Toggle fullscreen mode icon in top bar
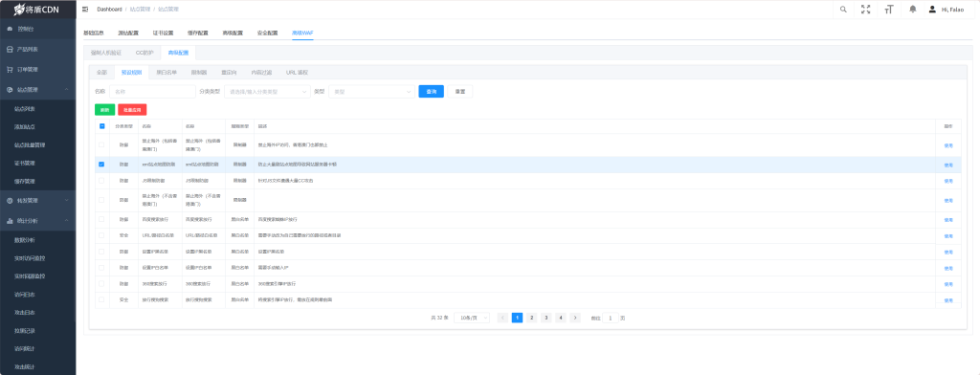The image size is (980, 375). [x=865, y=10]
